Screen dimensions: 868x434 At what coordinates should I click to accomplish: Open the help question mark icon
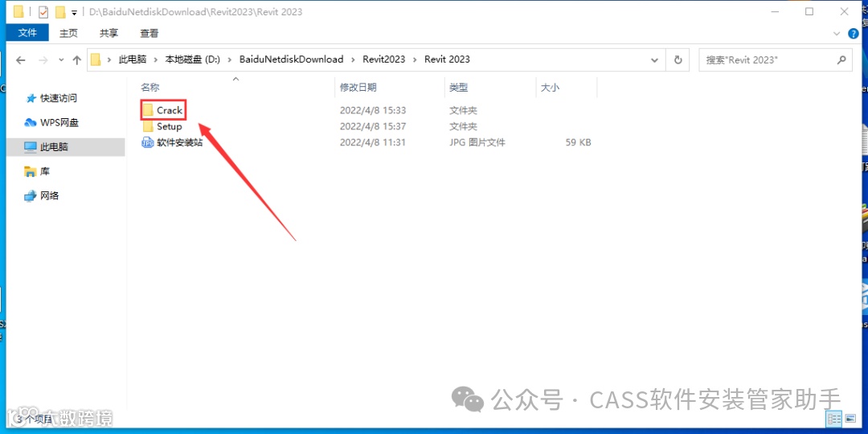click(853, 34)
